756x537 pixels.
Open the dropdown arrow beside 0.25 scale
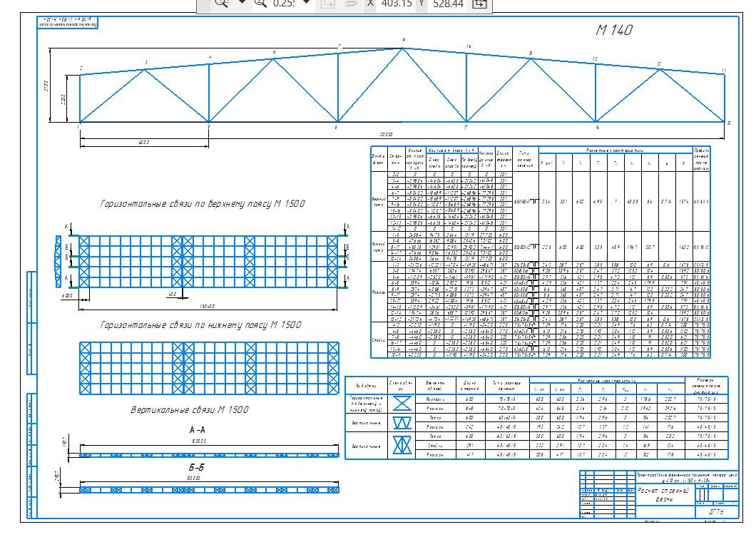(x=307, y=3)
